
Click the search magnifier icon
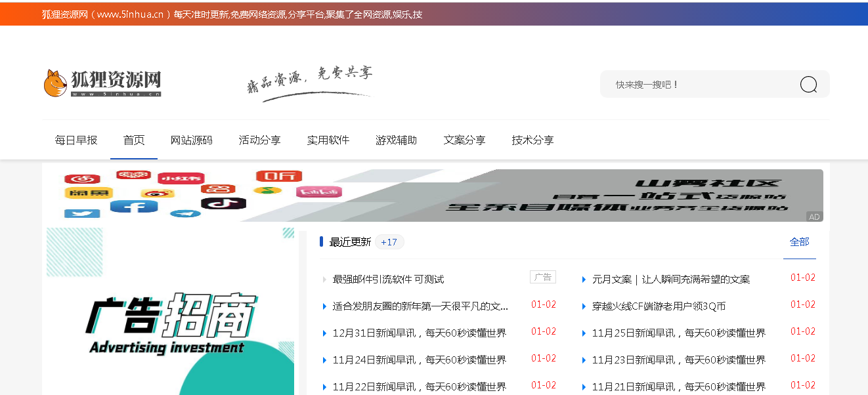[808, 84]
